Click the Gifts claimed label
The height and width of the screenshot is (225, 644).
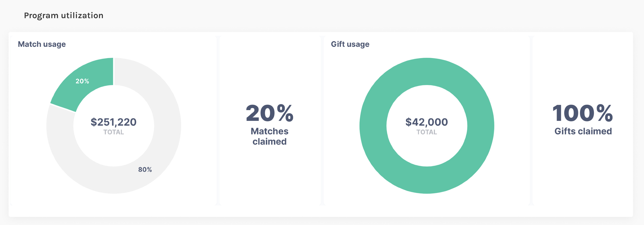point(583,131)
